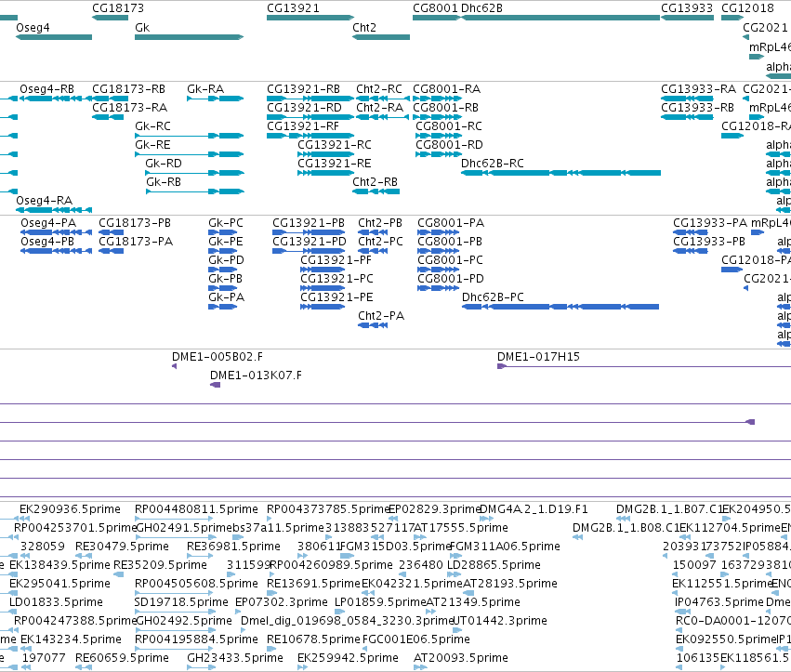Click EST label RP004480811.5prime
The width and height of the screenshot is (791, 672).
tap(196, 509)
